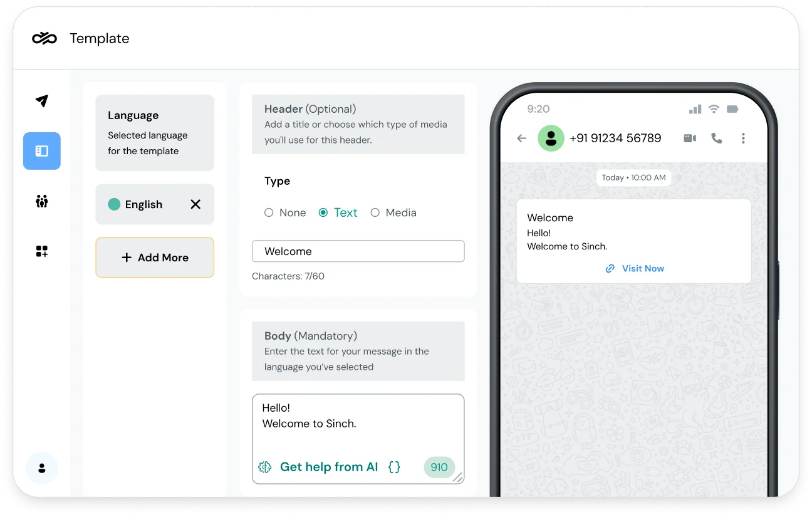Viewport: 812px width, 517px height.
Task: Click the body message text area
Action: pyautogui.click(x=358, y=439)
